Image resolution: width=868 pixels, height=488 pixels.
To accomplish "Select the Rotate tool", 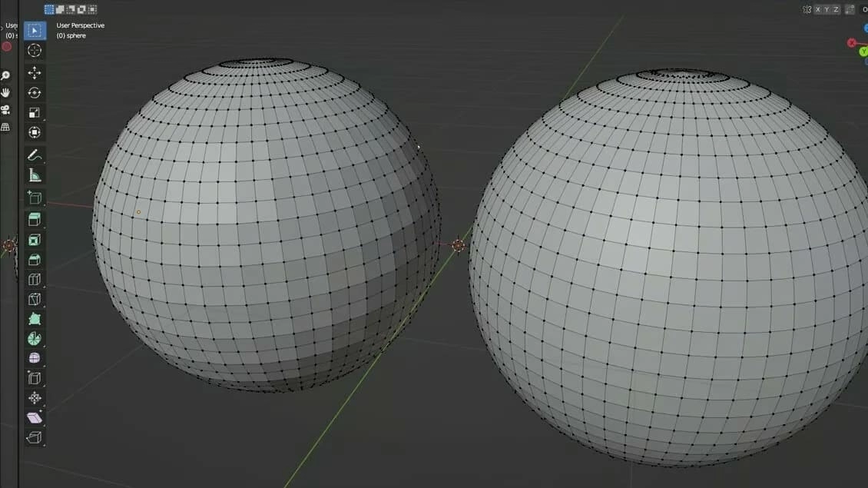I will [x=34, y=92].
